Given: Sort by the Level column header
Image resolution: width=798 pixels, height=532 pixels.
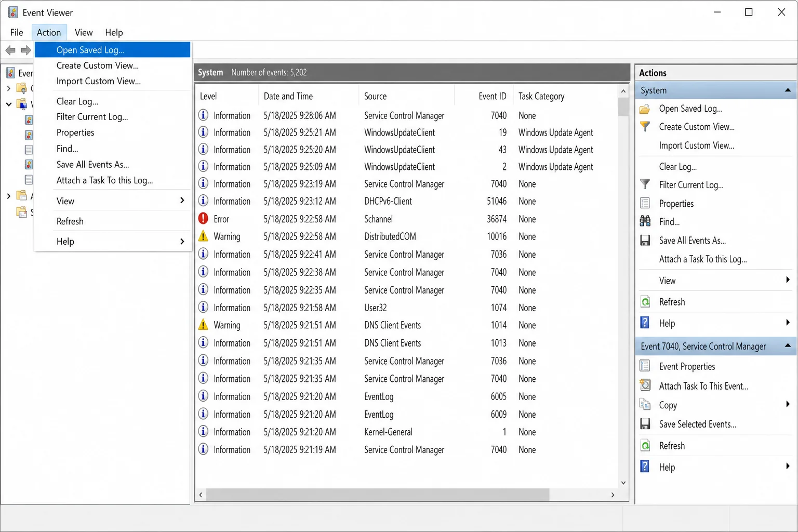Looking at the screenshot, I should coord(227,96).
